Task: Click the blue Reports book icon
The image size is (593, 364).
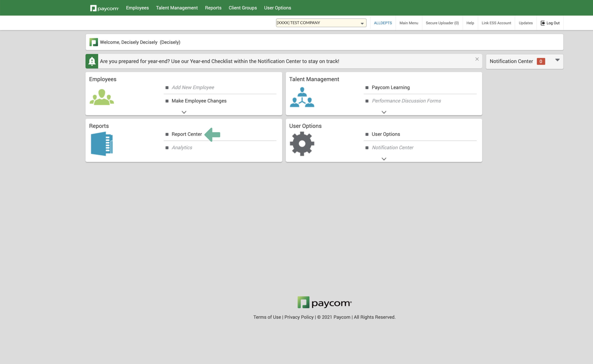Action: 102,144
